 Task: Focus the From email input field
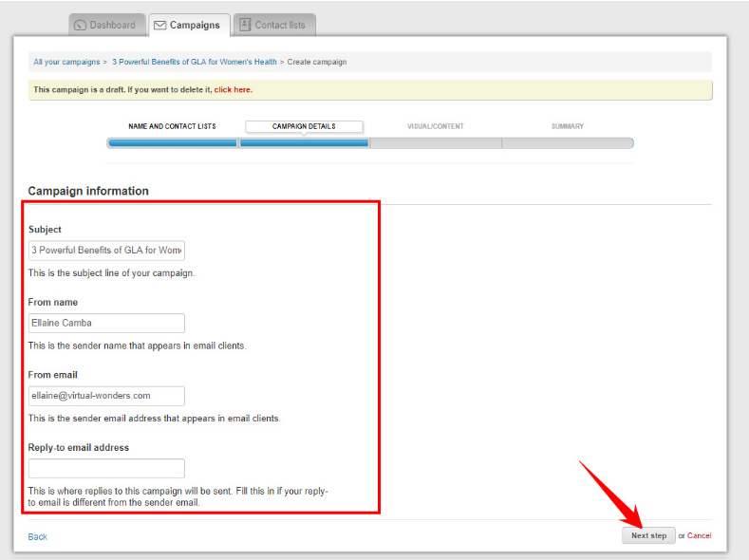pos(106,396)
